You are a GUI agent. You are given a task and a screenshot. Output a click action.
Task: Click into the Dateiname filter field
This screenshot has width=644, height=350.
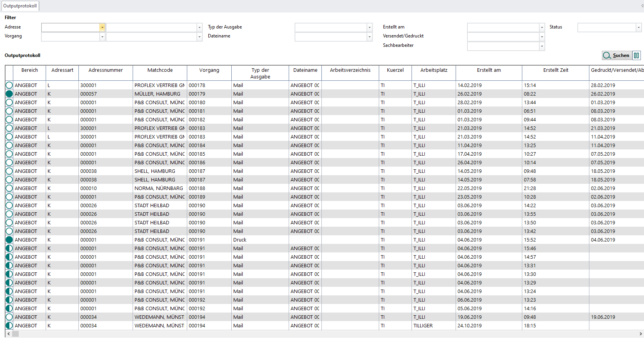pyautogui.click(x=330, y=37)
